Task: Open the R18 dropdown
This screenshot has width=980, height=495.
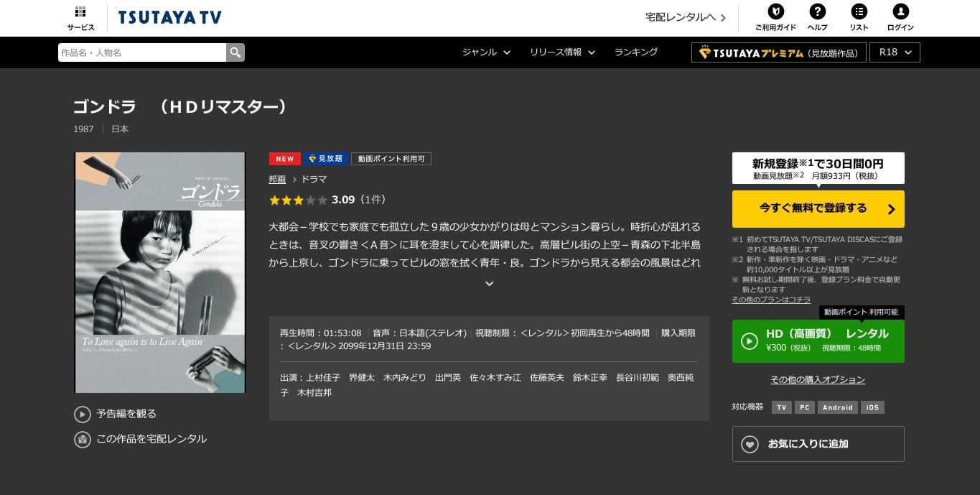Action: point(895,52)
